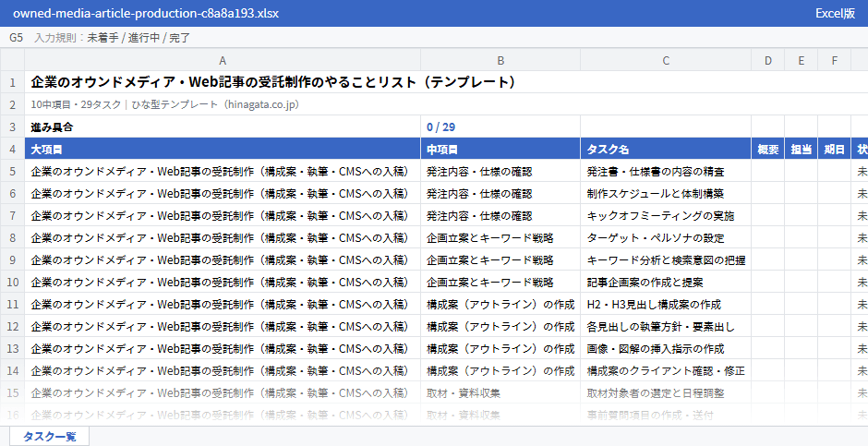Click 発注内容・仕様の確認 in row 5
The height and width of the screenshot is (446, 868).
[500, 171]
